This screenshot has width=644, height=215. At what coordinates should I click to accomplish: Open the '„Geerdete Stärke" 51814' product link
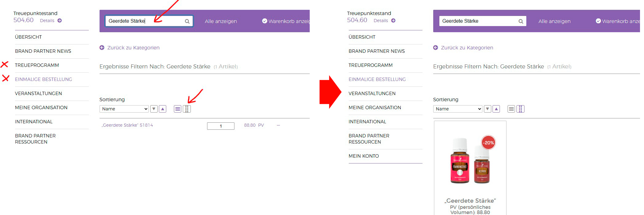point(128,125)
